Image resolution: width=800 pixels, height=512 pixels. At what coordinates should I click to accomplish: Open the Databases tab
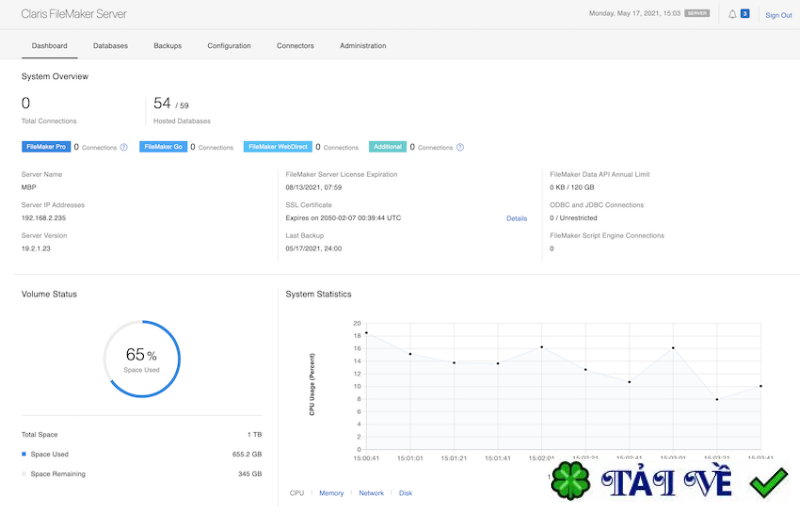(x=110, y=46)
